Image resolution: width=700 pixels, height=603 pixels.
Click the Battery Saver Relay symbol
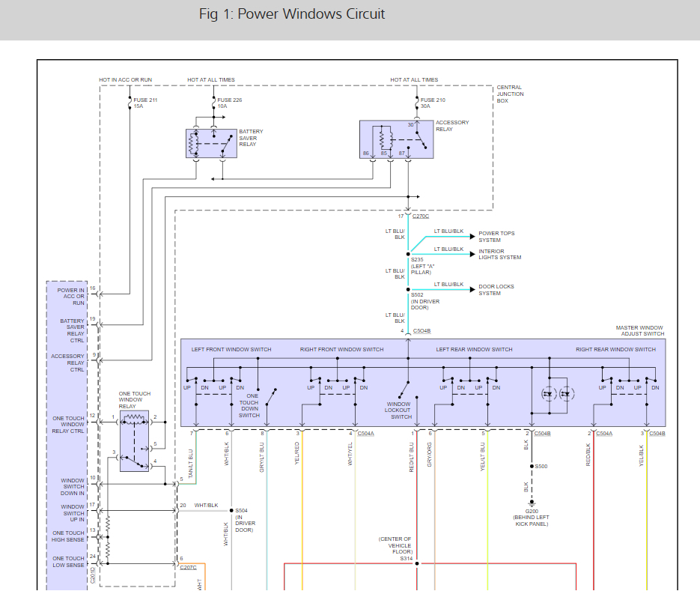coord(211,143)
